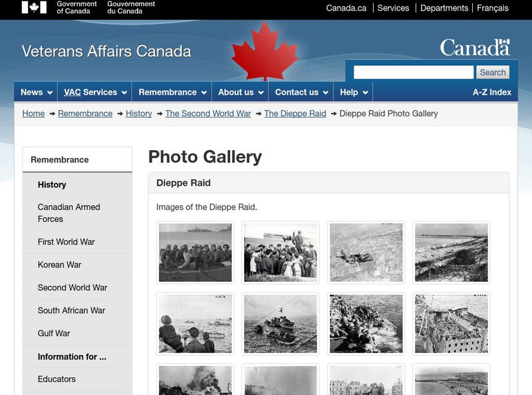The height and width of the screenshot is (395, 532).
Task: Open the About us menu
Action: [241, 92]
